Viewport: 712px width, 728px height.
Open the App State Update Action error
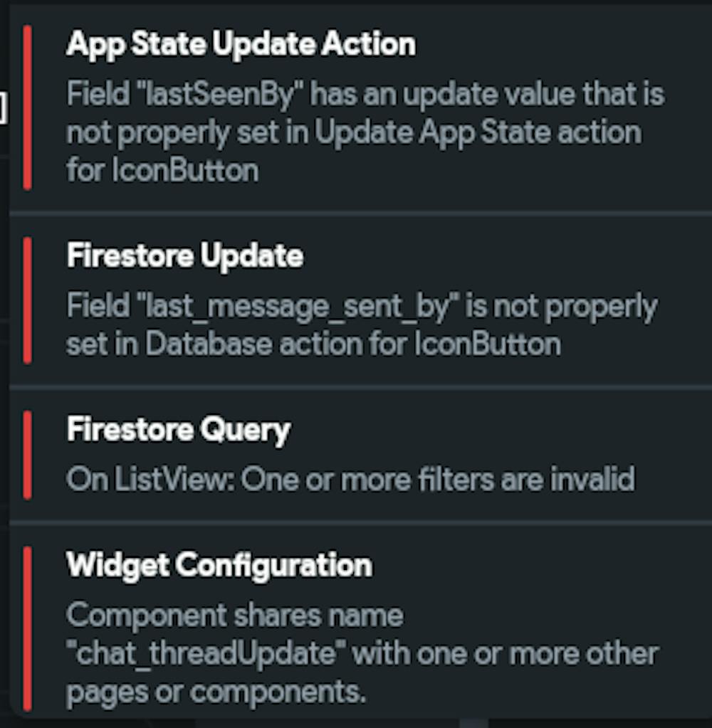tap(241, 44)
